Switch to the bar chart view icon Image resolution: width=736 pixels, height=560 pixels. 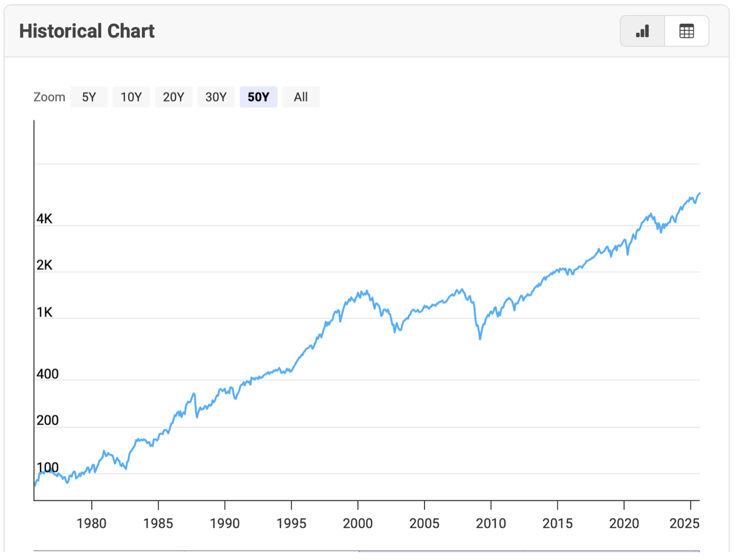pos(642,31)
